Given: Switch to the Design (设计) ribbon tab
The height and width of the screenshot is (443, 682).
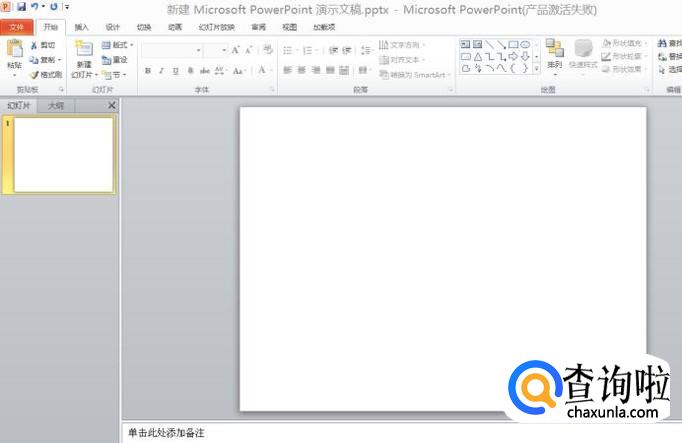Looking at the screenshot, I should (112, 27).
